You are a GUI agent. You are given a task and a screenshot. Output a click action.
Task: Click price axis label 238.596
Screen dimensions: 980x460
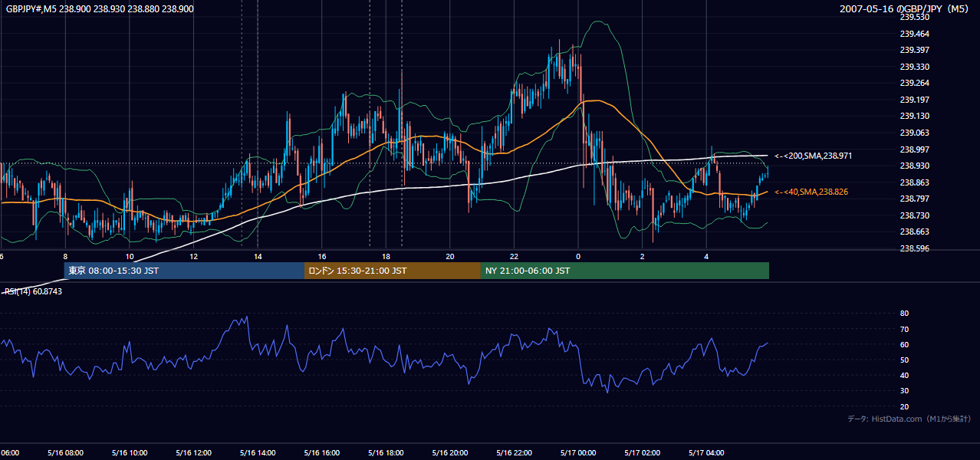(x=915, y=248)
